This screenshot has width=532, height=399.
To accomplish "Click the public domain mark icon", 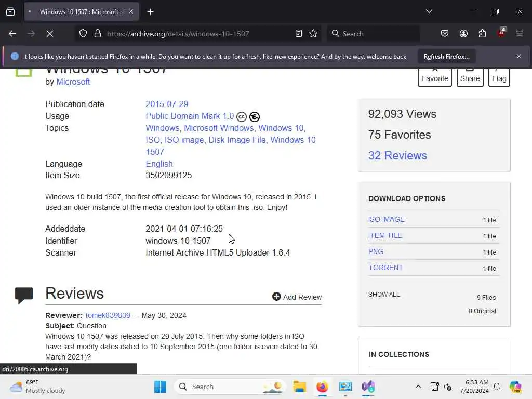I will tap(255, 117).
